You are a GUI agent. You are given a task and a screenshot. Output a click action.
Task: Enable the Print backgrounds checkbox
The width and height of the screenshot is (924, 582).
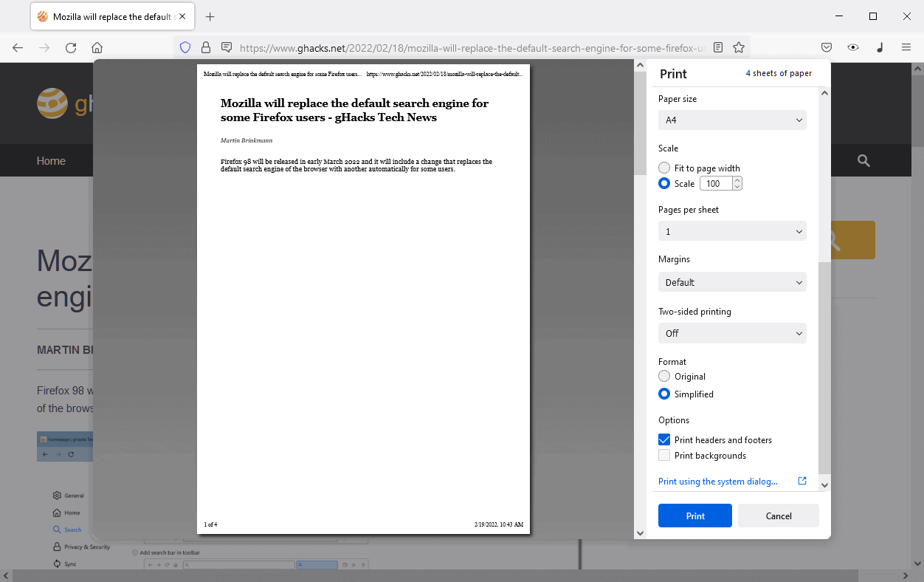click(664, 456)
